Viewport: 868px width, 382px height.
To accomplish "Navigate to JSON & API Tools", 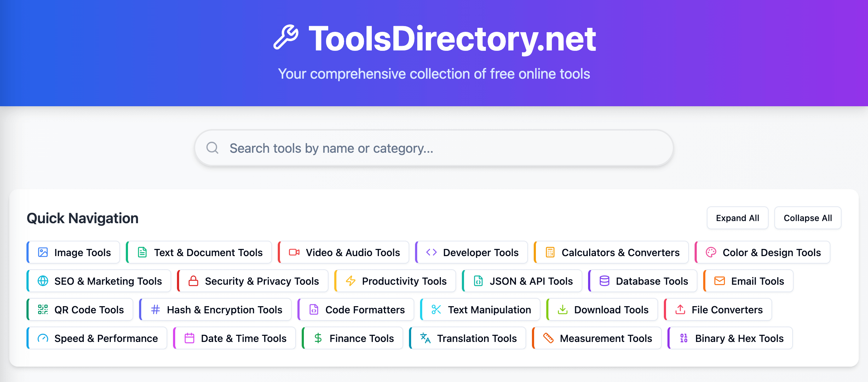I will coord(522,281).
